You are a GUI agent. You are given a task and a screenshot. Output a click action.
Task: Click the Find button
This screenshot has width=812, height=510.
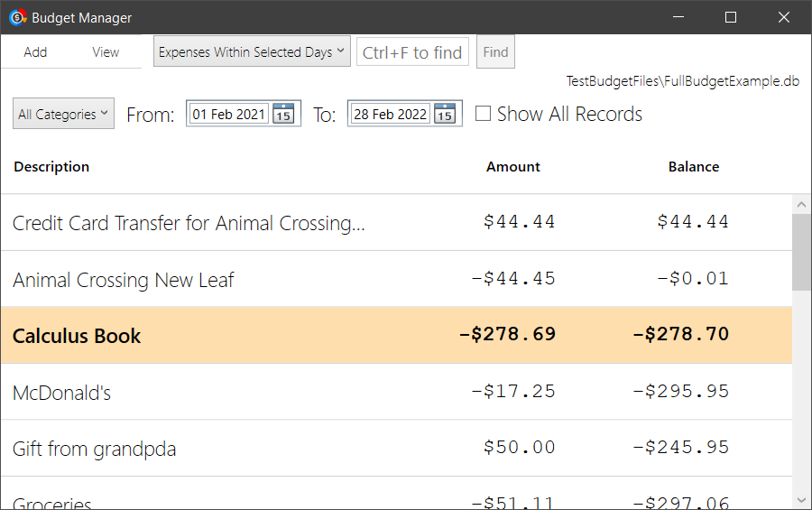point(495,51)
